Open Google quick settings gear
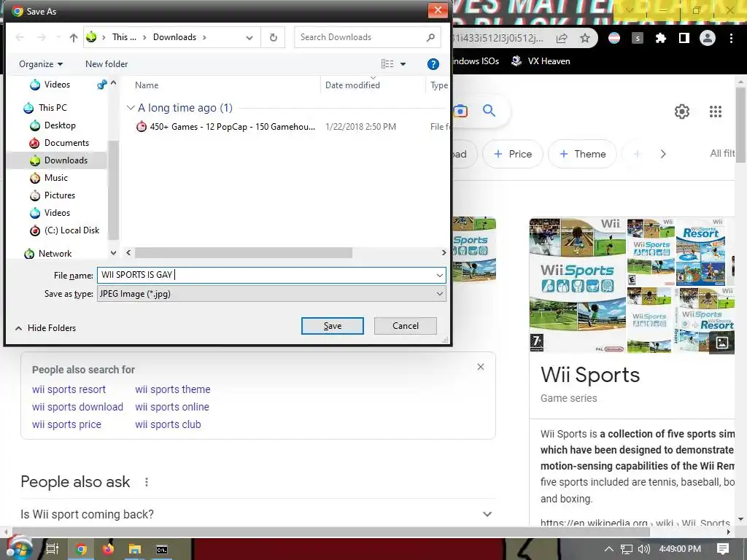The width and height of the screenshot is (747, 560). pyautogui.click(x=682, y=112)
